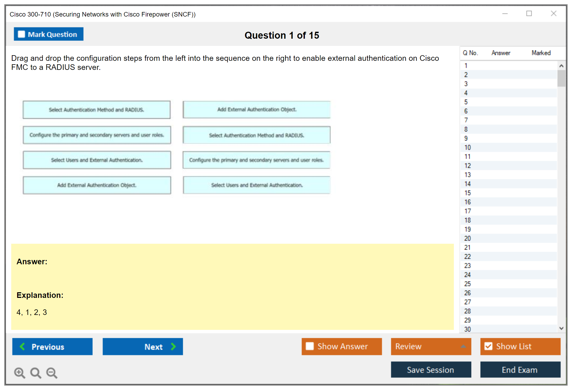
Task: Click the Save Session button
Action: [x=431, y=370]
